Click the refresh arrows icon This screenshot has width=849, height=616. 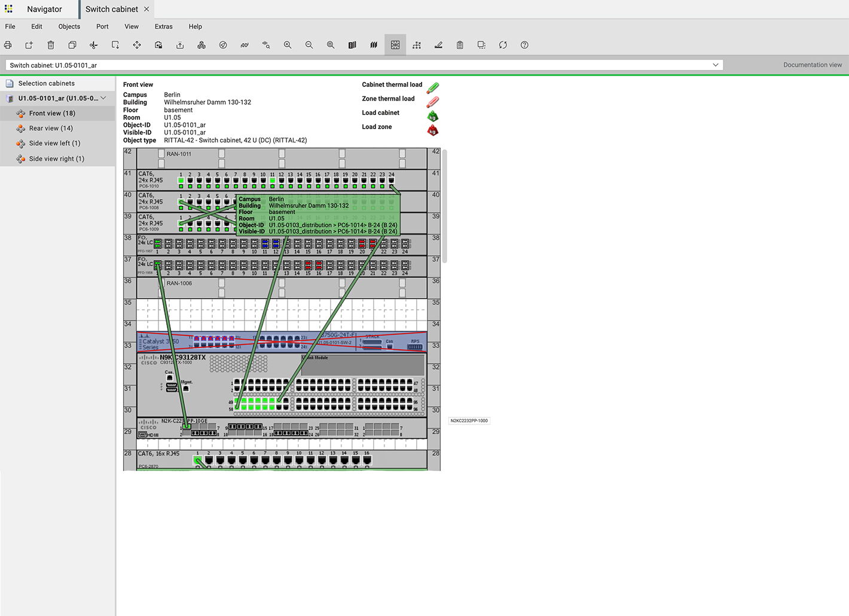point(503,45)
